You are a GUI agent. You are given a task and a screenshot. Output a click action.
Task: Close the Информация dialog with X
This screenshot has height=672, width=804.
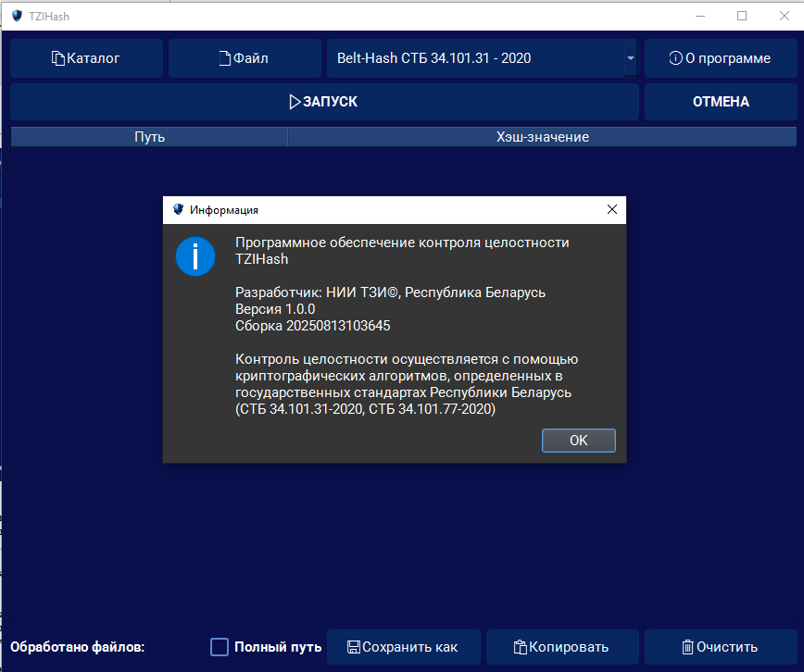[611, 210]
